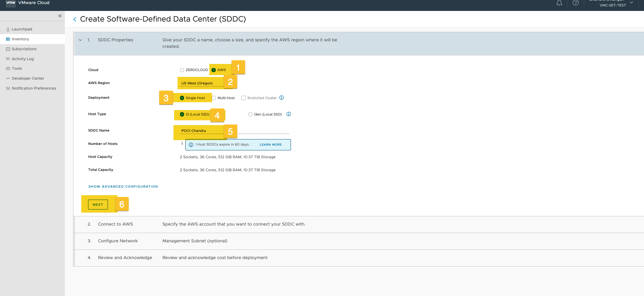Click the Host Capacity value text
This screenshot has height=296, width=644.
click(x=228, y=157)
